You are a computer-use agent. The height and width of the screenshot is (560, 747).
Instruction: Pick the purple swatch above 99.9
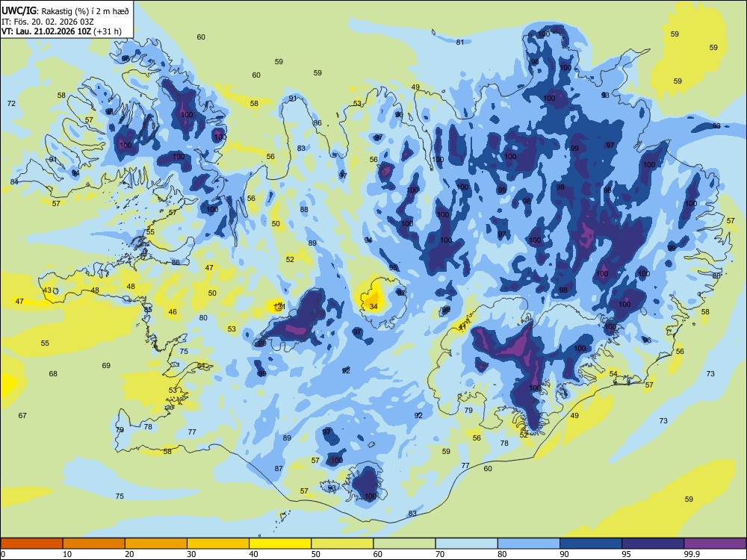(715, 544)
